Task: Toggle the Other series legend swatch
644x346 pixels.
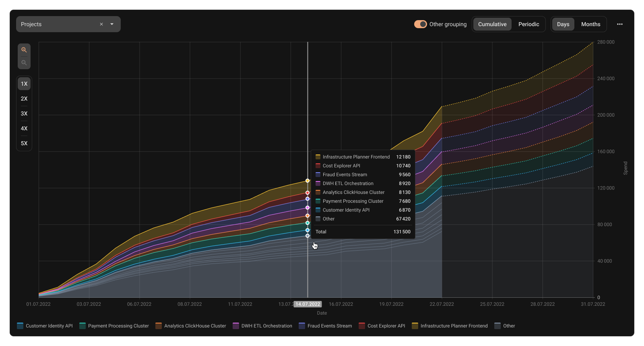Action: pyautogui.click(x=497, y=326)
